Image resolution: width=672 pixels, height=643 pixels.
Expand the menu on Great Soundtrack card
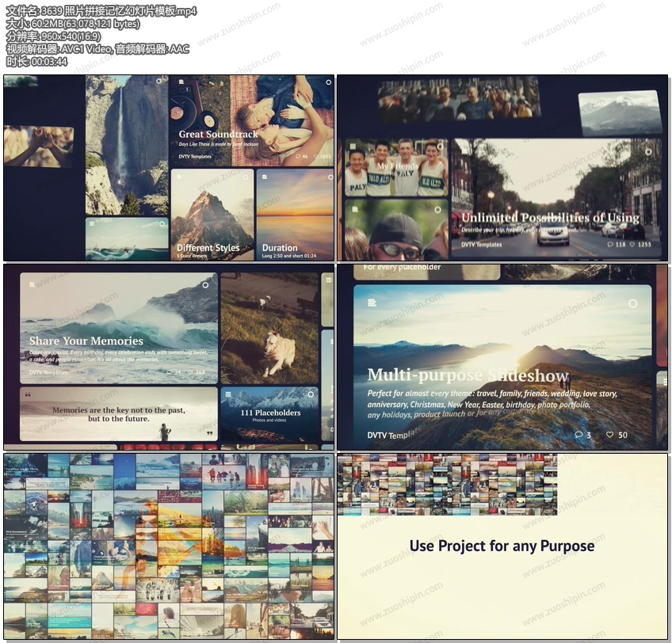click(181, 82)
